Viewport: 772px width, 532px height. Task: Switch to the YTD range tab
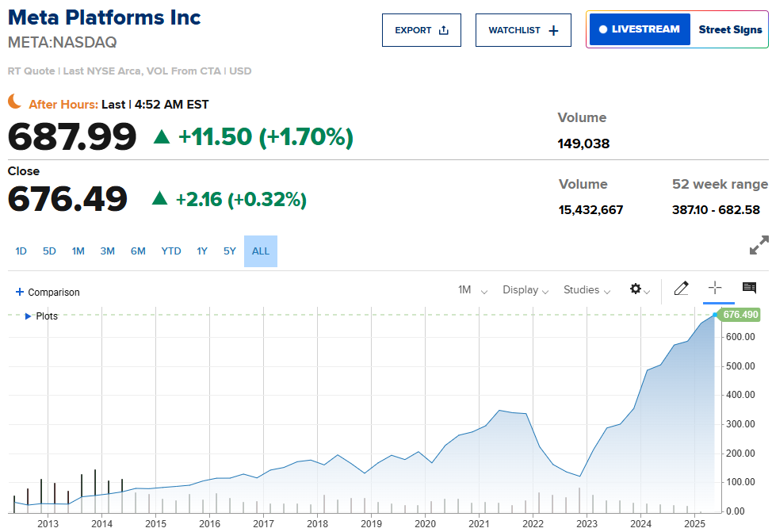point(171,251)
